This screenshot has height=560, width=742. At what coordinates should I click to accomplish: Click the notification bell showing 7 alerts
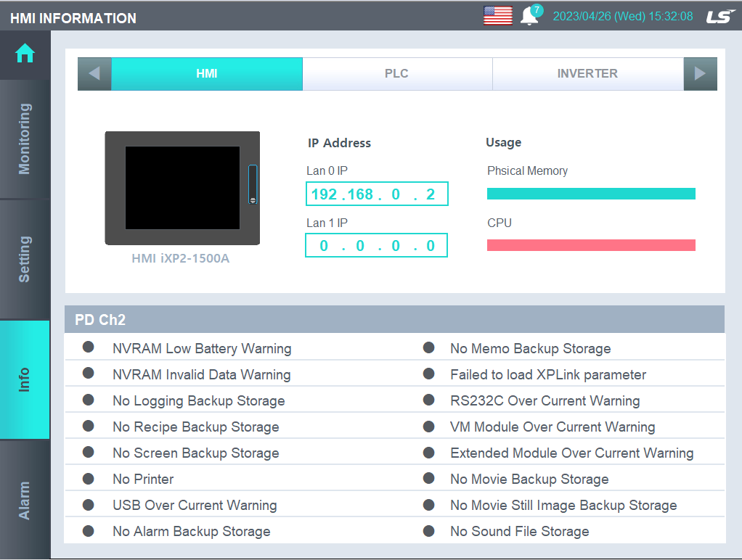(x=530, y=15)
